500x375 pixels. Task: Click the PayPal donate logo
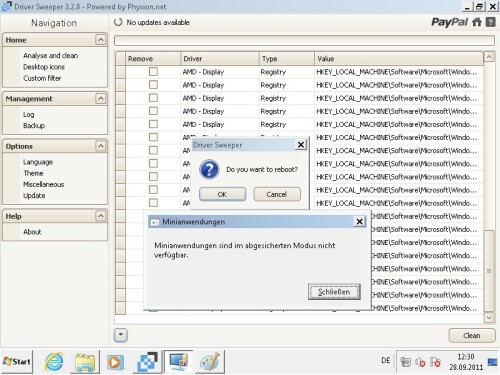coord(450,22)
